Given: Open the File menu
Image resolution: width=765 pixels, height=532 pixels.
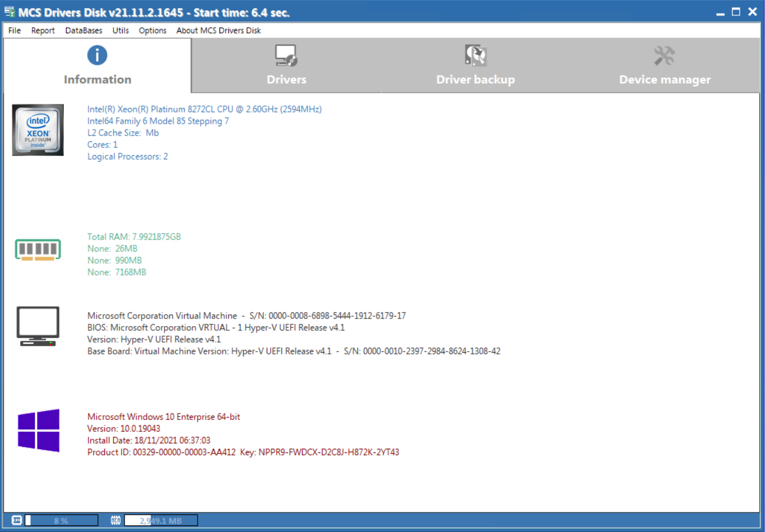Looking at the screenshot, I should 15,30.
